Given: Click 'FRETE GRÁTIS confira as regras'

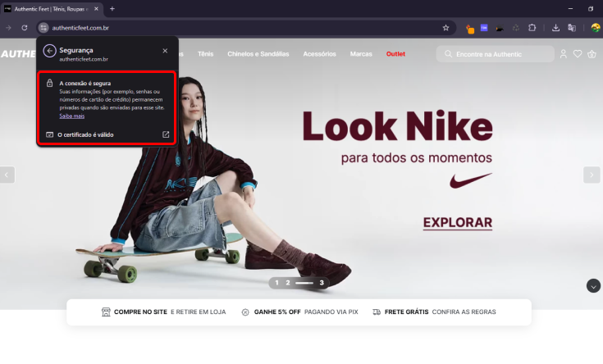Looking at the screenshot, I should (434, 312).
